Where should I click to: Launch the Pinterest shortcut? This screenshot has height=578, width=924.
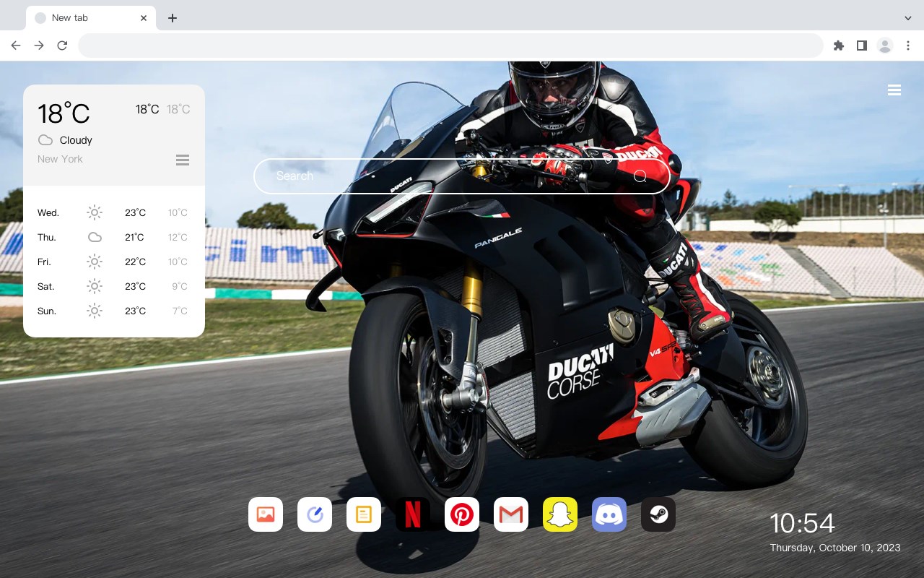click(462, 514)
